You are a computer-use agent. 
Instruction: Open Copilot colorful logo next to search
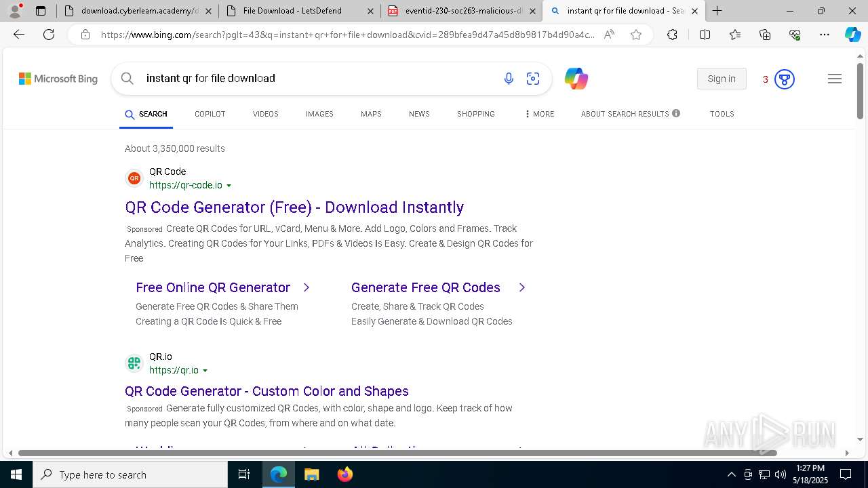(x=576, y=79)
